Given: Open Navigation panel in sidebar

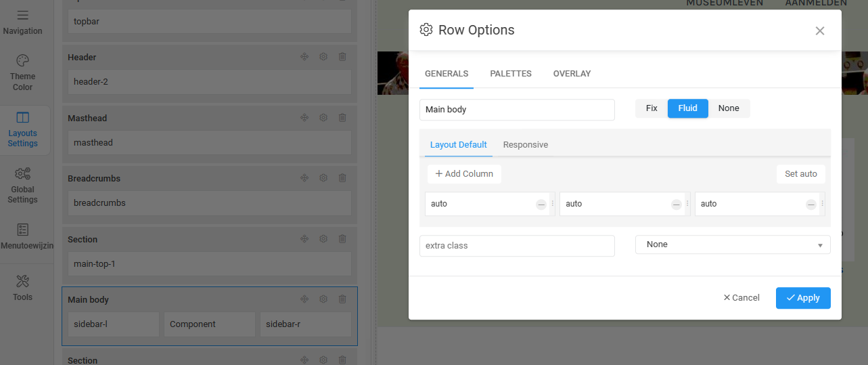Looking at the screenshot, I should tap(22, 22).
